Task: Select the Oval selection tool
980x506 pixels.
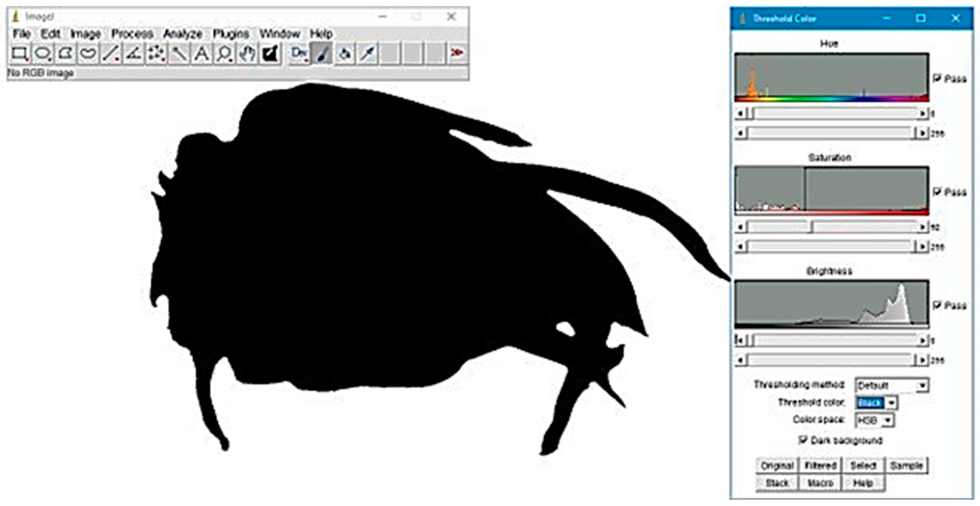Action: coord(42,54)
